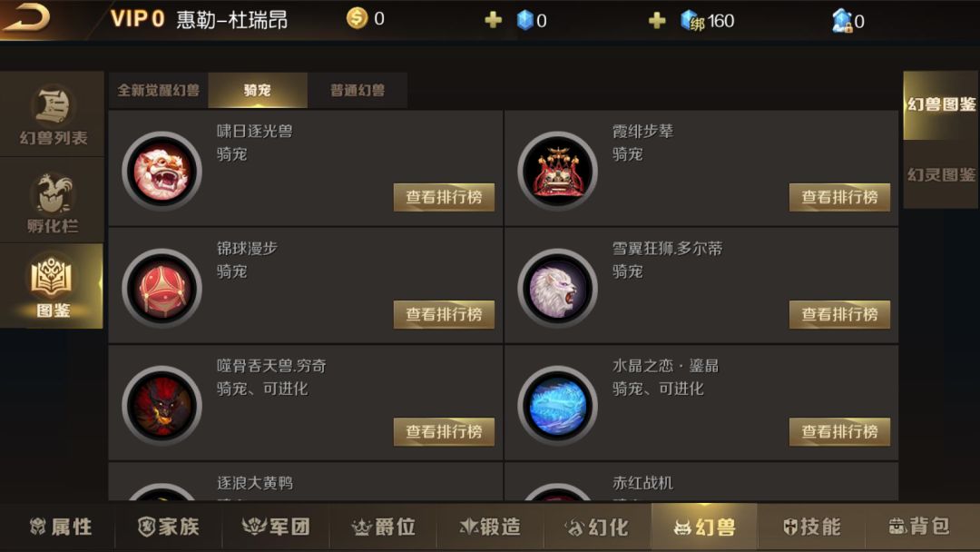The width and height of the screenshot is (980, 552).
Task: Select 啸日逐光兽 lion portrait
Action: (x=162, y=171)
